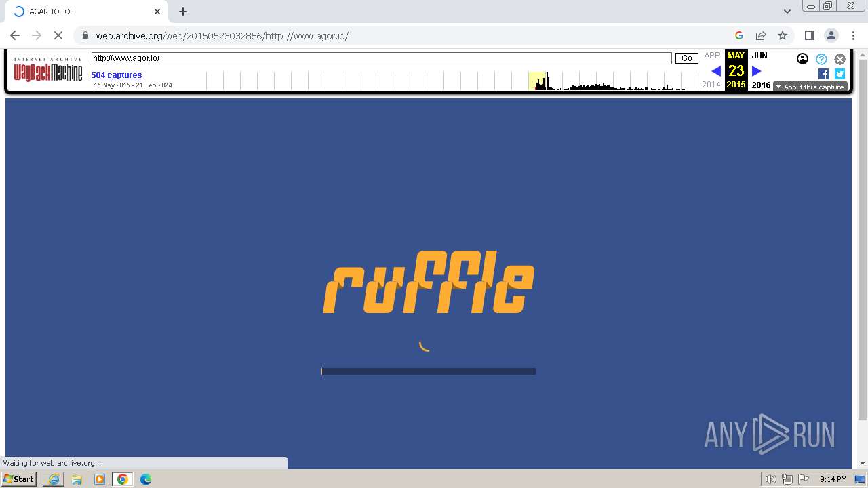Launch Internet Explorer from taskbar

(x=54, y=479)
